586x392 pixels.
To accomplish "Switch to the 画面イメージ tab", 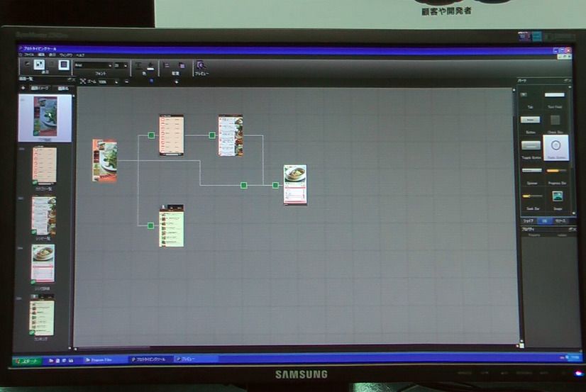I will [39, 88].
